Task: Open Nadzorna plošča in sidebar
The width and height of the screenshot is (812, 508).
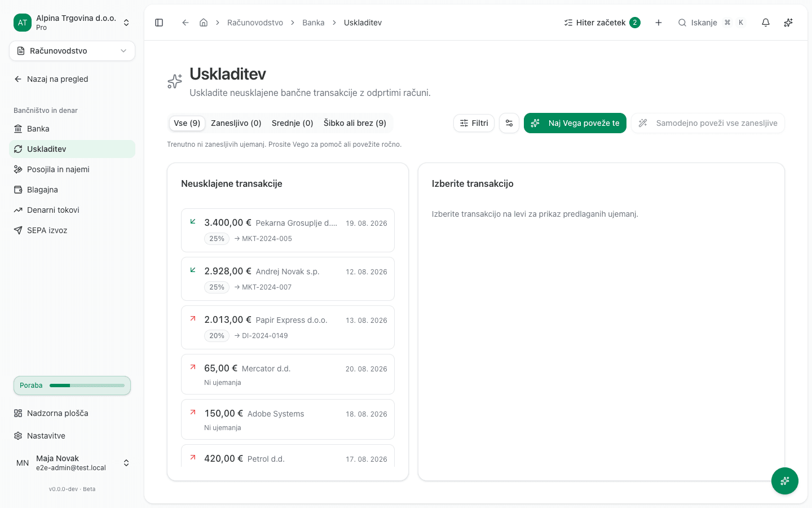Action: [x=72, y=413]
